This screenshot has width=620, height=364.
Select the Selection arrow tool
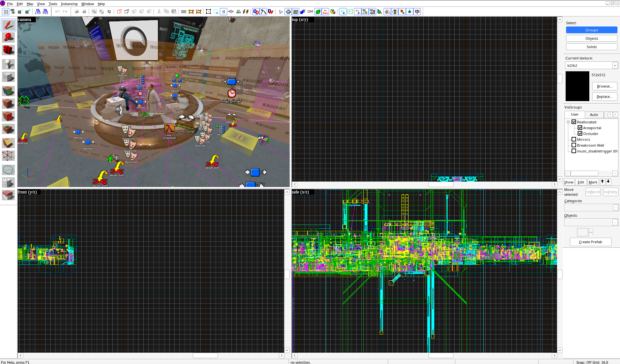click(8, 25)
